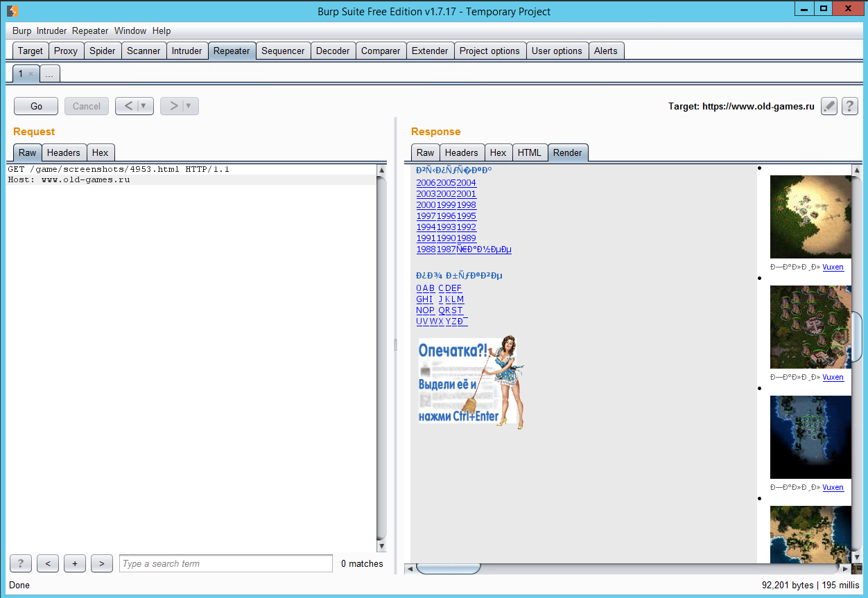Click the plus search options button
Viewport: 868px width, 598px height.
pos(75,563)
